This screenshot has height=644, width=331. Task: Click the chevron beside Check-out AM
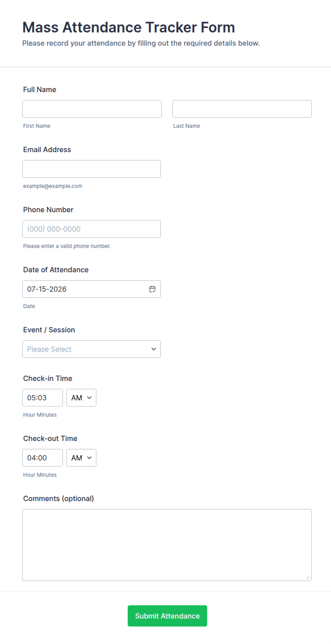pyautogui.click(x=89, y=458)
